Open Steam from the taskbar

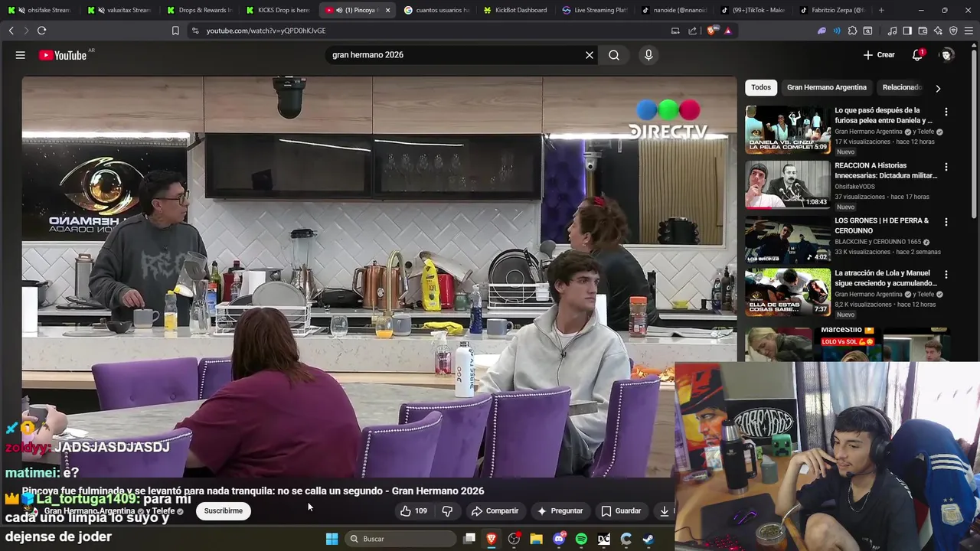[648, 539]
